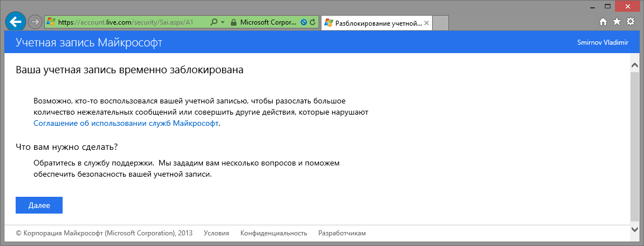Open the Tools gear menu
The width and height of the screenshot is (644, 246).
(x=631, y=22)
